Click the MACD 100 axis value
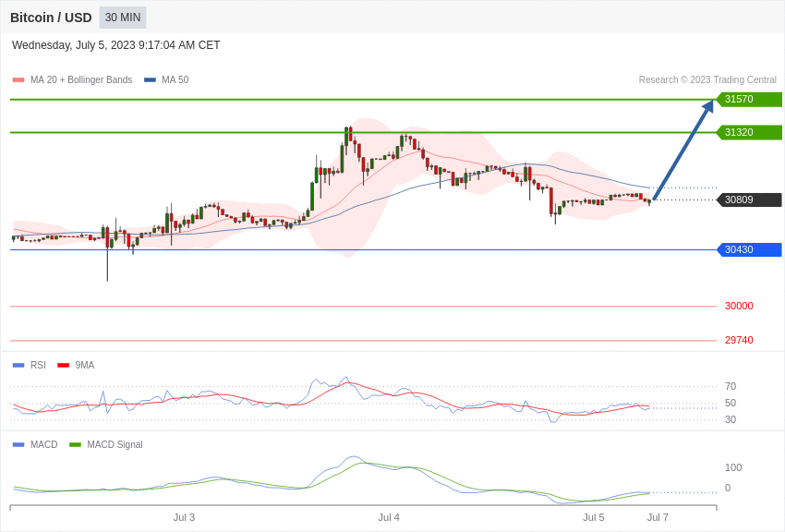The width and height of the screenshot is (785, 532). pos(733,467)
